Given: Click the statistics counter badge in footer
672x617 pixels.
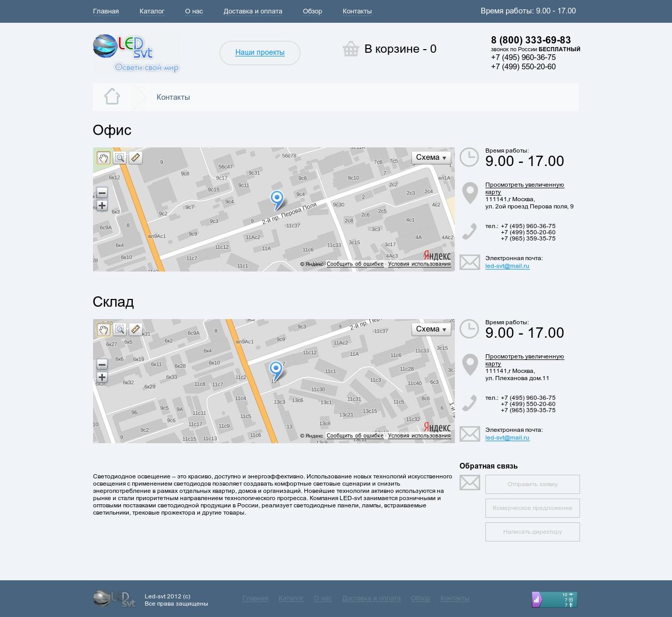Looking at the screenshot, I should (554, 600).
